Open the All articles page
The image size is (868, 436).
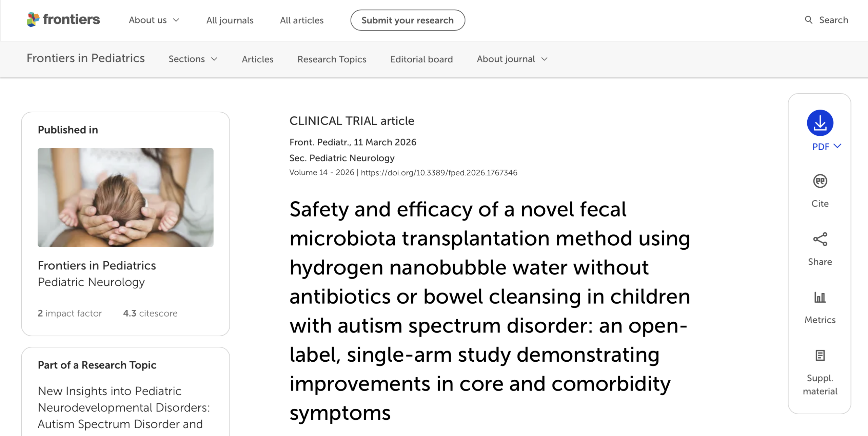(302, 20)
